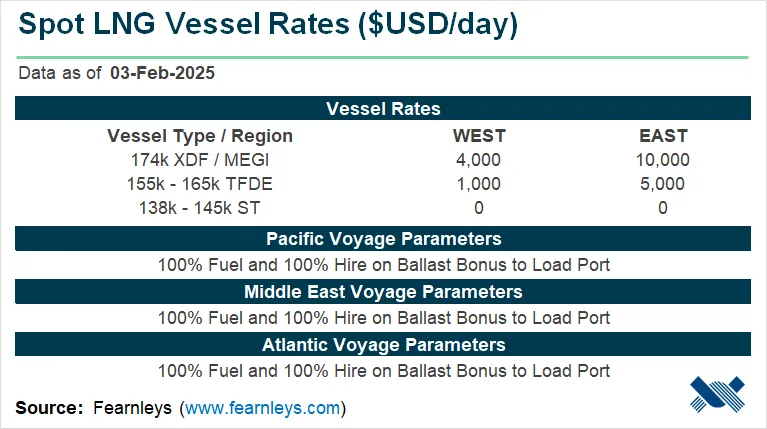Viewport: 767px width, 429px height.
Task: Click the 174k XDF / MEGI row label
Action: [x=200, y=159]
